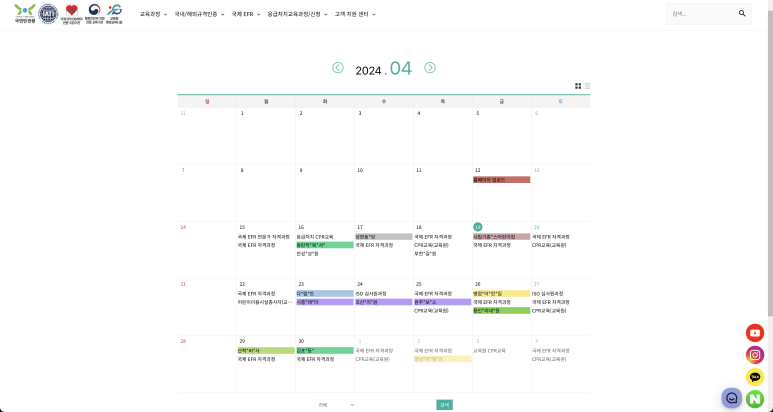Image resolution: width=773 pixels, height=412 pixels.
Task: Click the round blue IATI seal logo
Action: point(48,14)
